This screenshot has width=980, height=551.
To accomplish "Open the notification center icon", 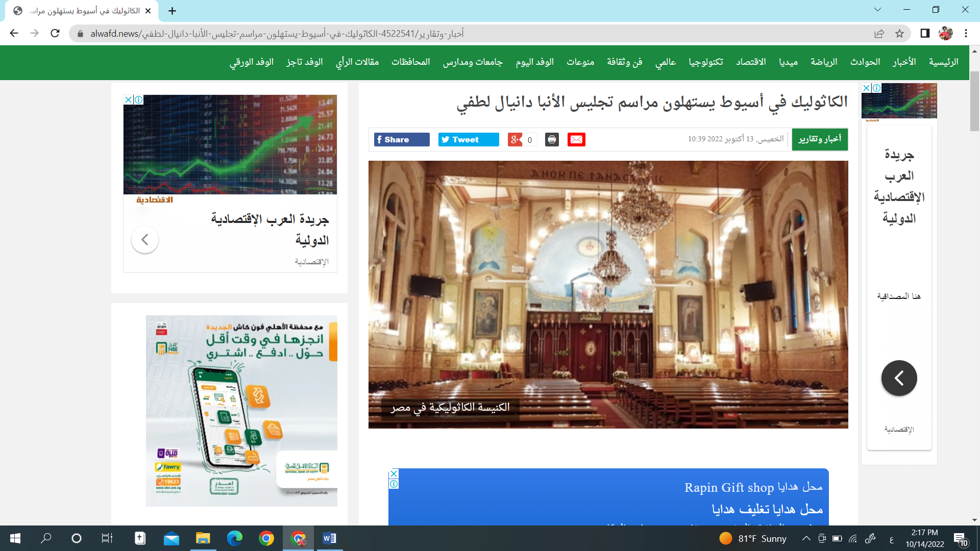I will point(961,539).
